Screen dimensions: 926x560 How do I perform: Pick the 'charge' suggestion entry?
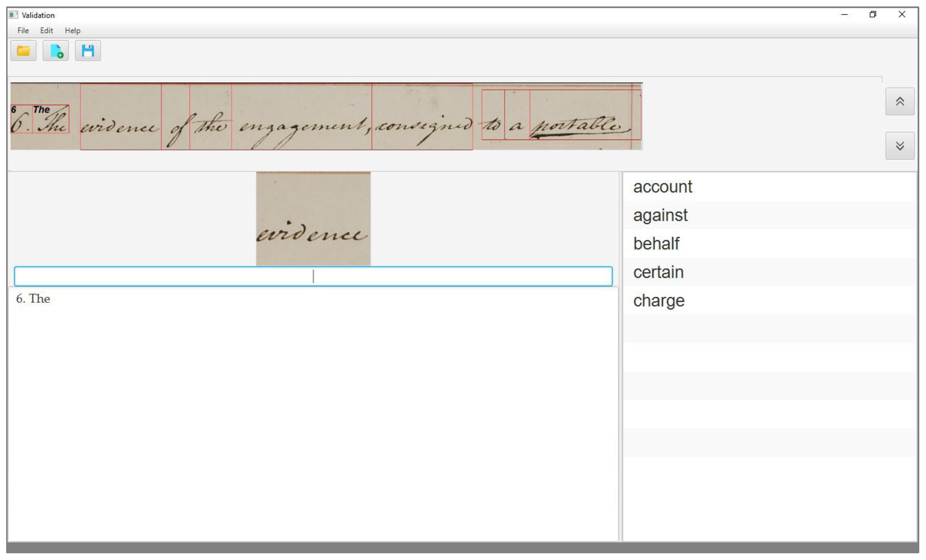click(658, 301)
